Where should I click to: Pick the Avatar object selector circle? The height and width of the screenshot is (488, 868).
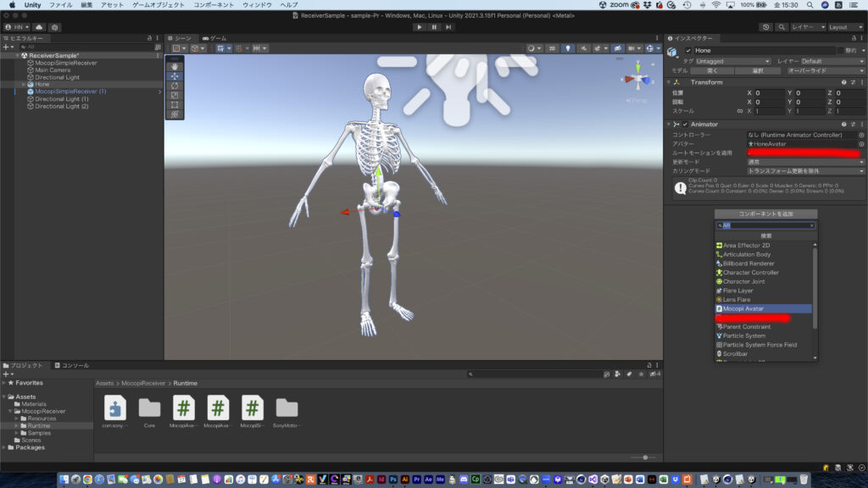(861, 144)
